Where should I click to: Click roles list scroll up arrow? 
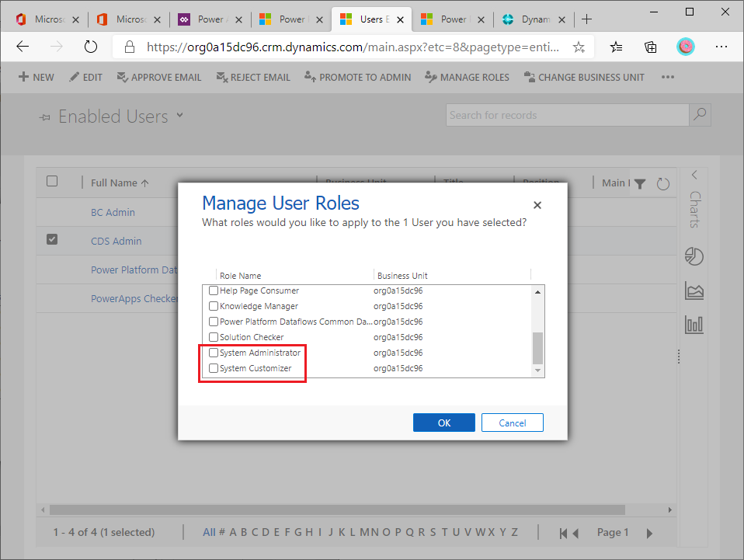[x=537, y=292]
